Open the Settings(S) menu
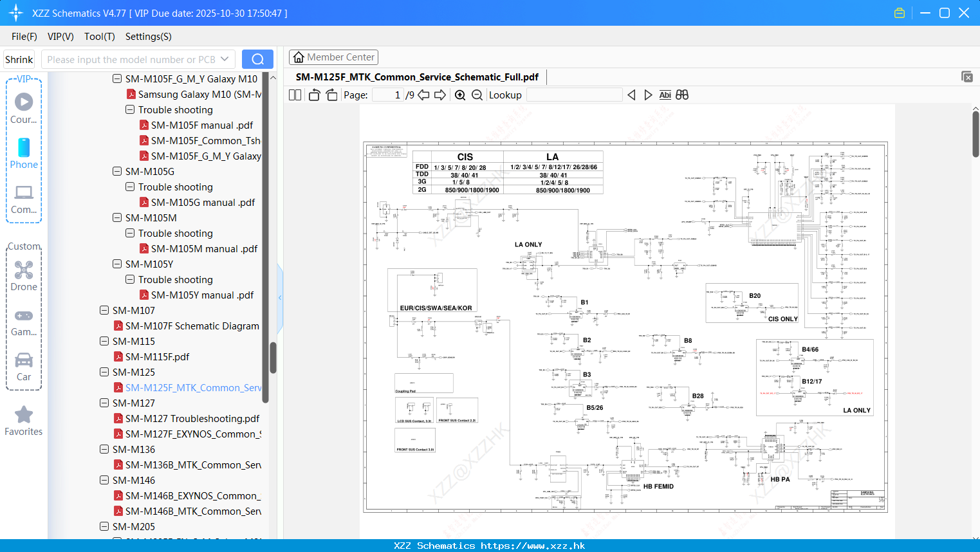Viewport: 980px width, 552px height. pyautogui.click(x=149, y=37)
